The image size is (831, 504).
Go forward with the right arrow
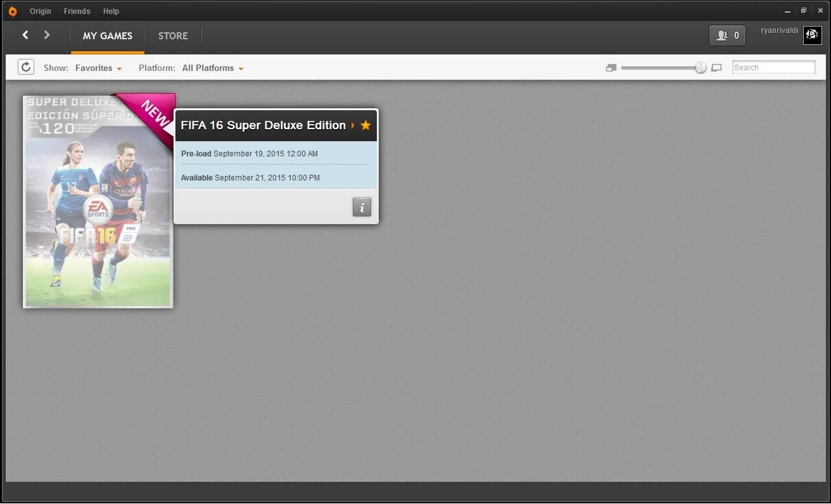[47, 35]
